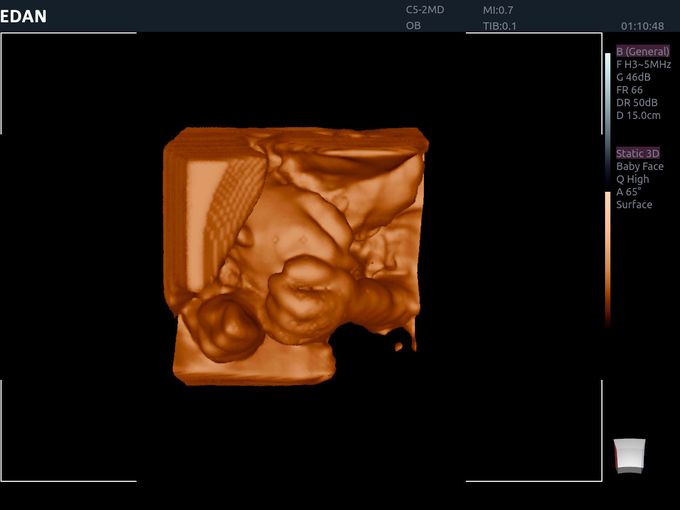This screenshot has width=680, height=510.
Task: Click the MI:0.7 mechanical index readout
Action: point(499,10)
